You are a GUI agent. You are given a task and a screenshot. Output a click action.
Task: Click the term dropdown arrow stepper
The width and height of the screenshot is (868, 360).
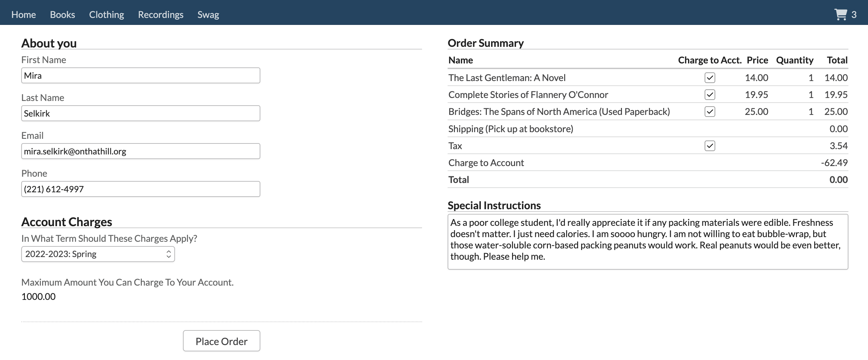168,254
